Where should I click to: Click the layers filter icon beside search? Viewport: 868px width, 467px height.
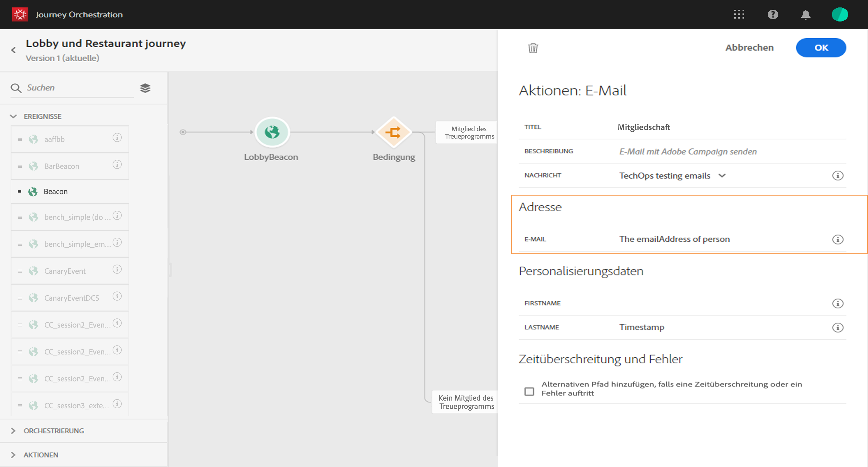[x=145, y=88]
